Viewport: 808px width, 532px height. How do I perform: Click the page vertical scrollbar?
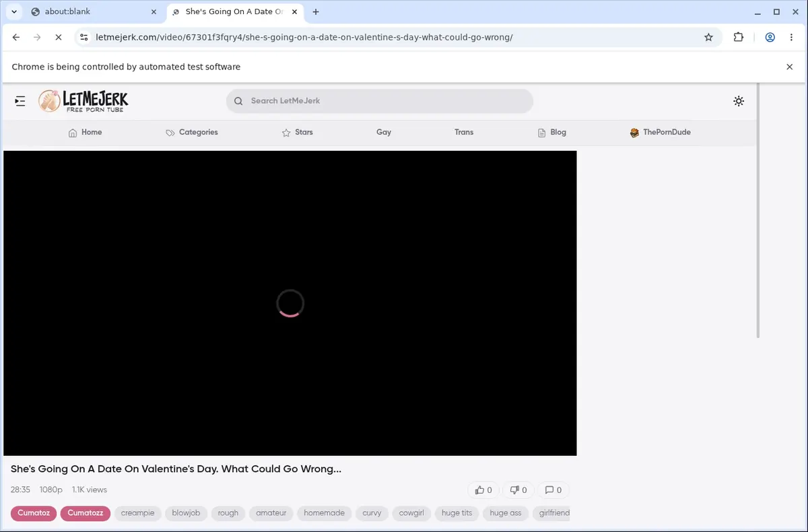(x=758, y=211)
